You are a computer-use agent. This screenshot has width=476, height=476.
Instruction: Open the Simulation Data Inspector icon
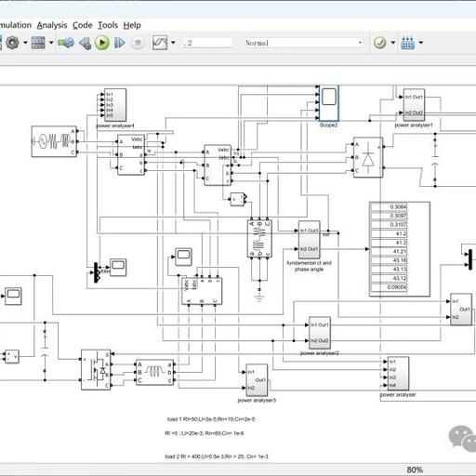point(160,43)
